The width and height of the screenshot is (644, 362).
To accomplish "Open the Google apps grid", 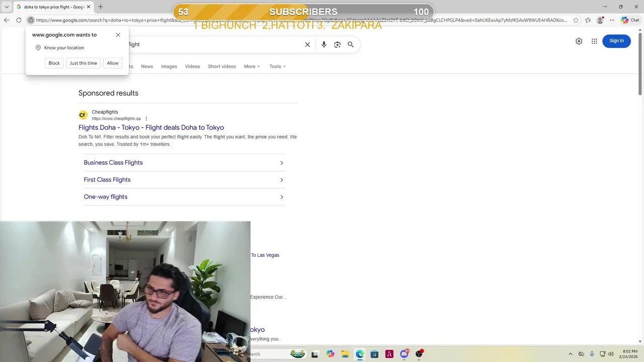I will click(594, 41).
